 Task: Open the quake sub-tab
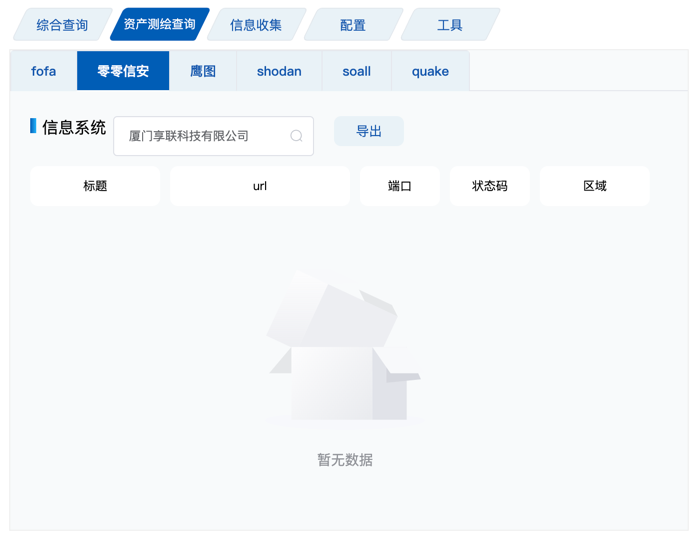(x=430, y=71)
